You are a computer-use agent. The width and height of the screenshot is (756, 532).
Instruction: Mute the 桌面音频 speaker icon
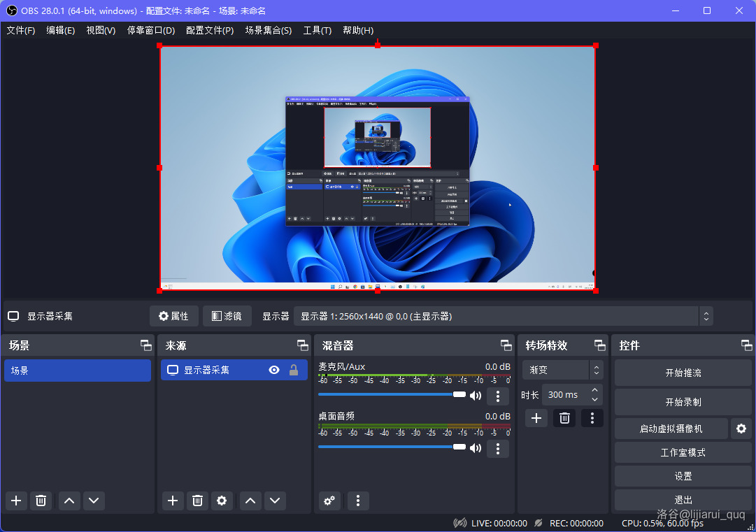click(x=476, y=448)
